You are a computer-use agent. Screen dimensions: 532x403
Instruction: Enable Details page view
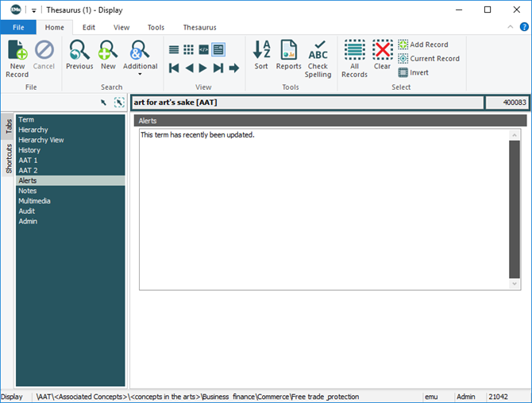pos(218,49)
